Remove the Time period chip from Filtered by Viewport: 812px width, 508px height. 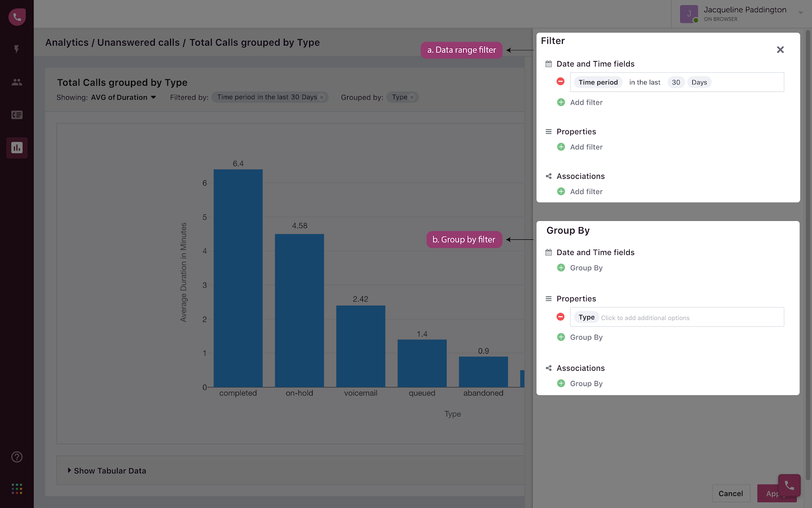pyautogui.click(x=322, y=98)
